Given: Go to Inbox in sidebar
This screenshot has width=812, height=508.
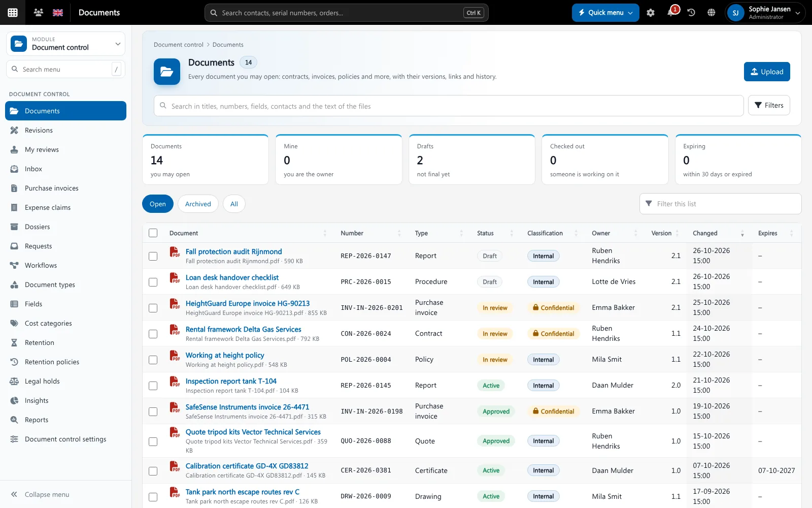Looking at the screenshot, I should coord(66,169).
